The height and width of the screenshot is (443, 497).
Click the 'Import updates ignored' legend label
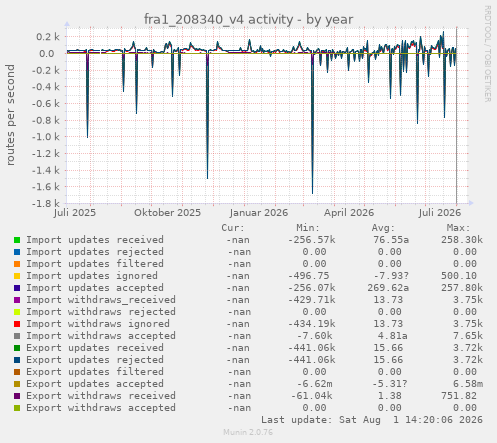point(92,276)
